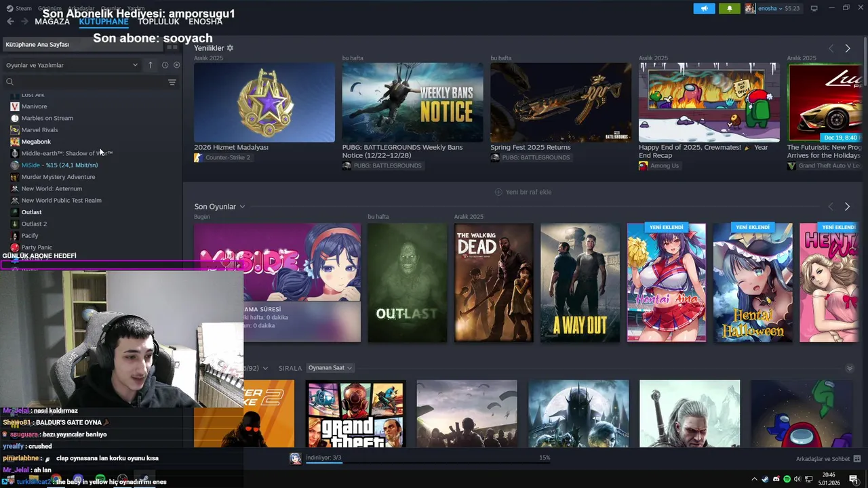868x488 pixels.
Task: Select New World: Aeternum in list
Action: tap(52, 188)
